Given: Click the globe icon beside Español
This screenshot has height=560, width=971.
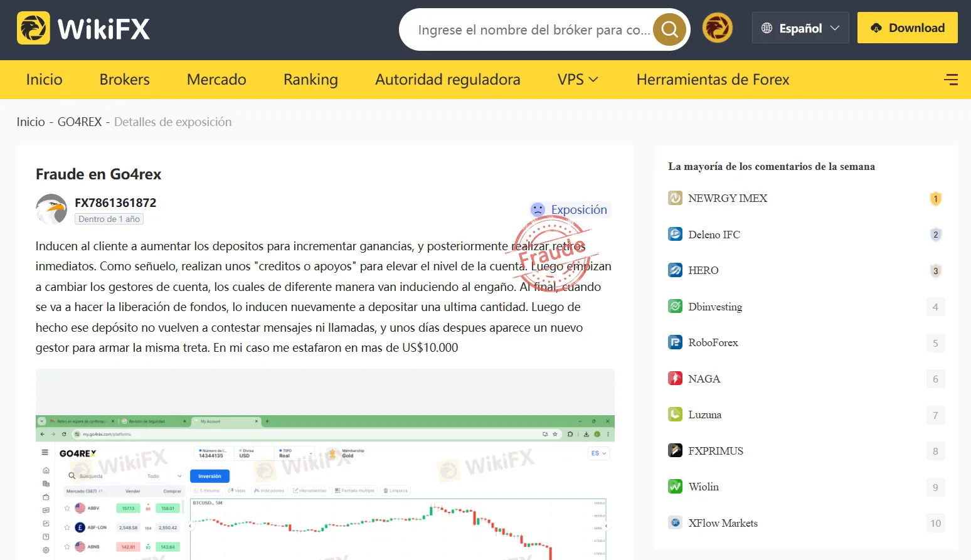Looking at the screenshot, I should coord(767,28).
